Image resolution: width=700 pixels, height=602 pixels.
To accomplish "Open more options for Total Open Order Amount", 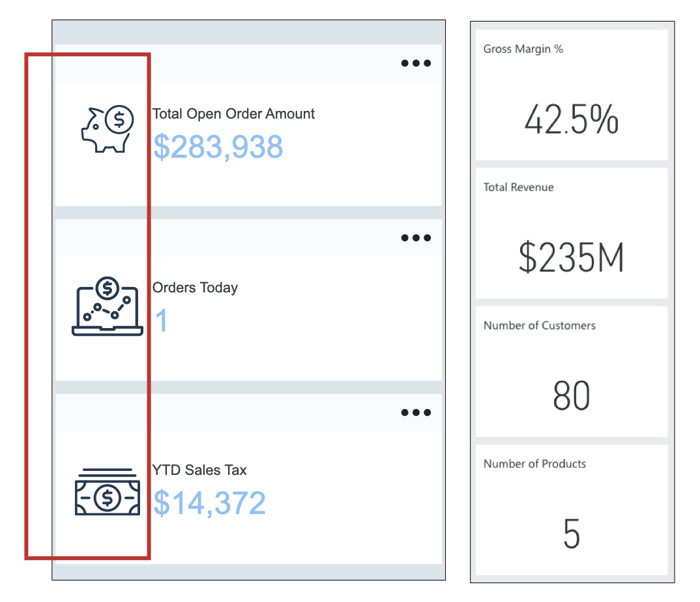I will [416, 63].
